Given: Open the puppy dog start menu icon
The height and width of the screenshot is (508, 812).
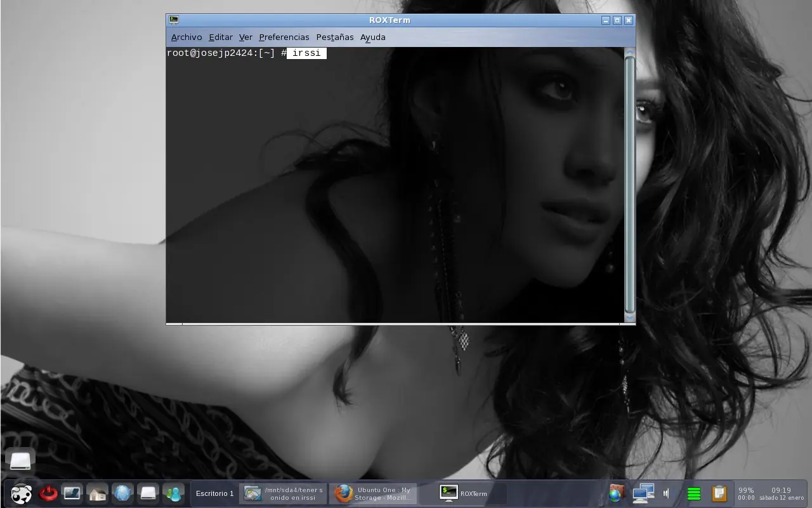Looking at the screenshot, I should [22, 493].
